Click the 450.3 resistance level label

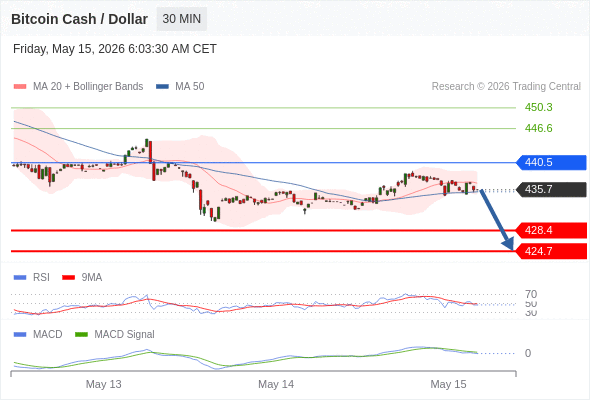pos(538,107)
